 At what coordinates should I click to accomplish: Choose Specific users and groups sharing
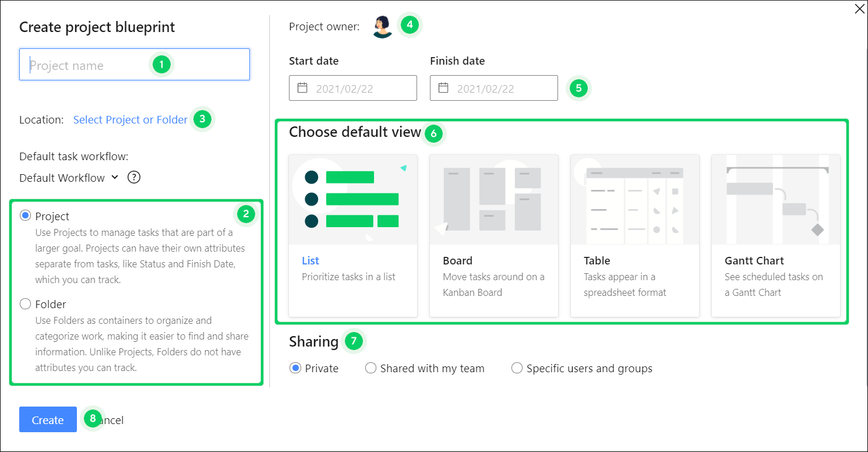point(517,368)
